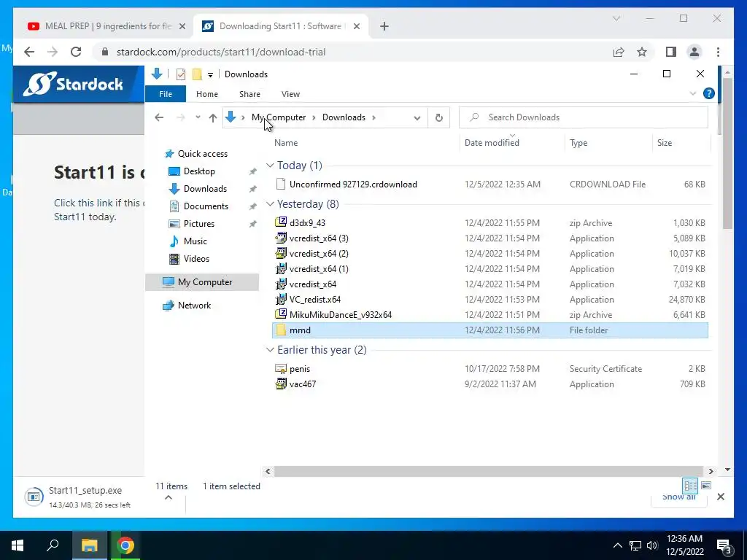This screenshot has width=747, height=560.
Task: Collapse the Earlier this year (2) group
Action: (270, 350)
